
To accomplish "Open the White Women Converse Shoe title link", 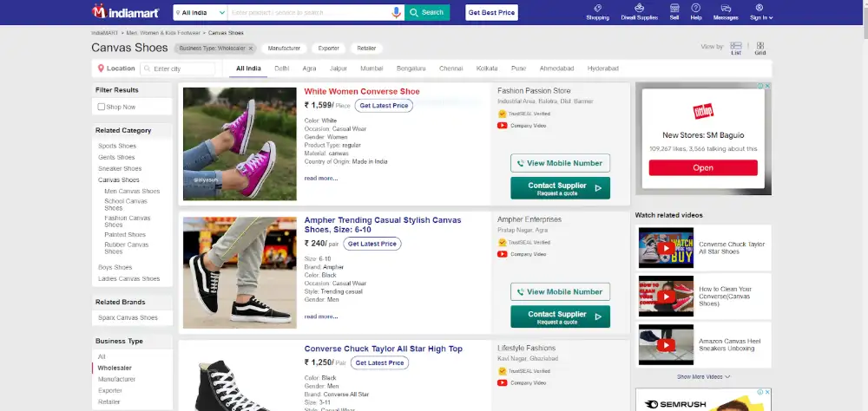I will (x=362, y=91).
